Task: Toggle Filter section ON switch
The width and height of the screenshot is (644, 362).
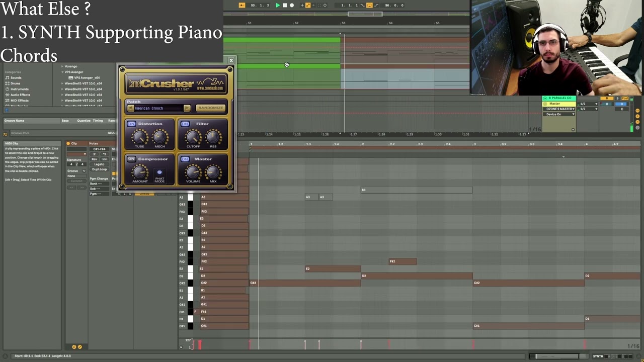Action: point(185,124)
